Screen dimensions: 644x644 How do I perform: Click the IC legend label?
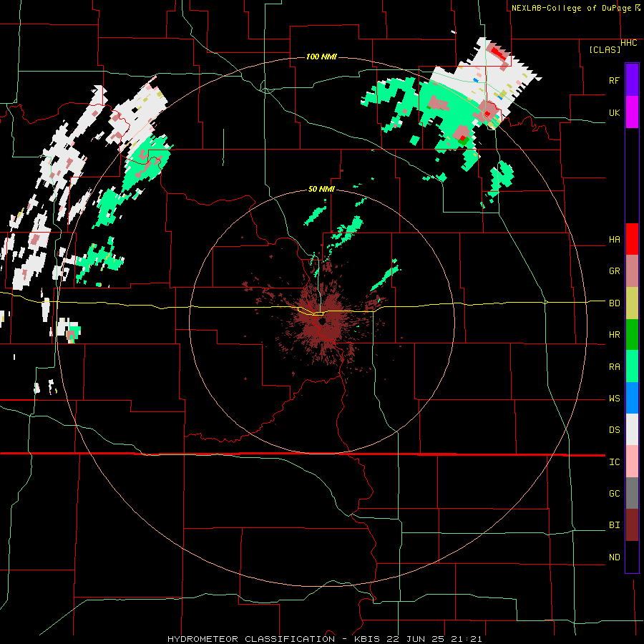click(x=614, y=462)
